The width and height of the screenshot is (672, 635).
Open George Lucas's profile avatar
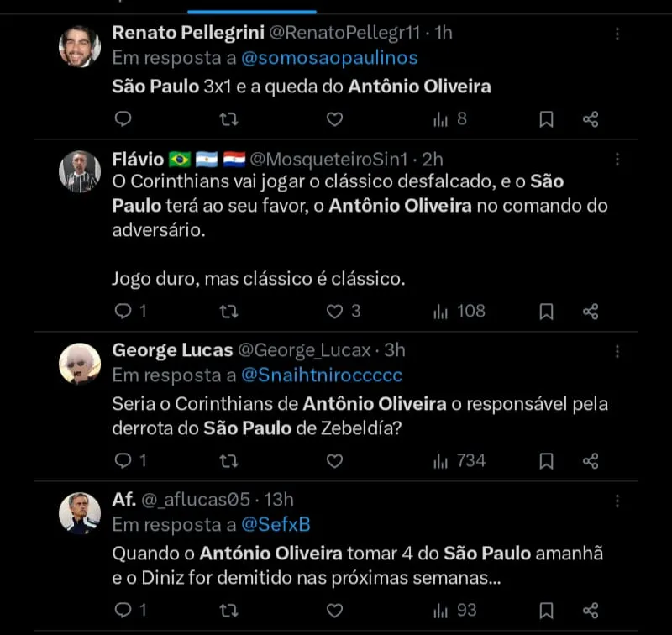point(80,363)
